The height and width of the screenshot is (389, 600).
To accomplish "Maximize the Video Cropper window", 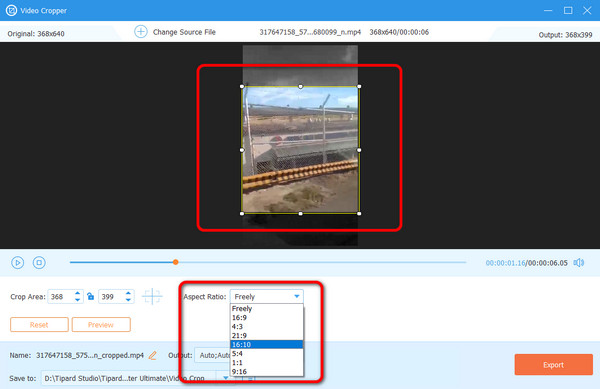I will pyautogui.click(x=568, y=10).
